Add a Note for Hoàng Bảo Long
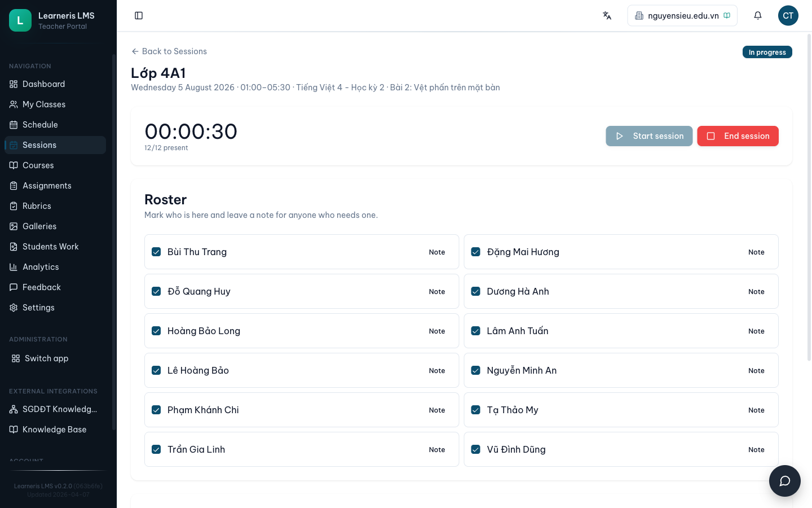 click(x=437, y=331)
